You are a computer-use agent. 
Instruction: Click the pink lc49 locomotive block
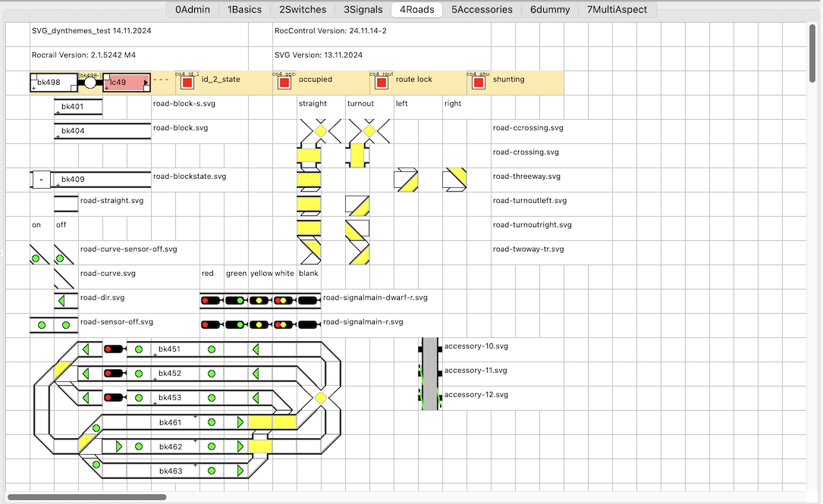pos(126,83)
